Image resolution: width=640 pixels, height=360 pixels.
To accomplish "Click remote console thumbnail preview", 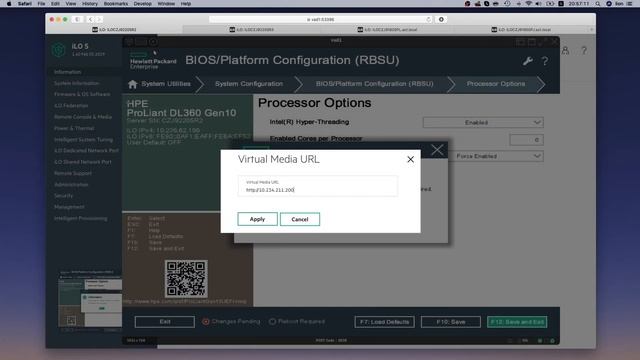I will [x=90, y=302].
